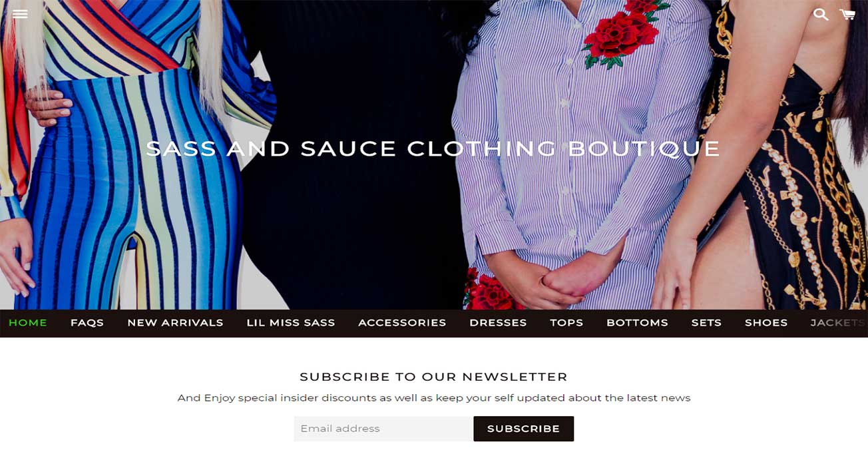
Task: Click the SUBSCRIBE button
Action: click(523, 429)
